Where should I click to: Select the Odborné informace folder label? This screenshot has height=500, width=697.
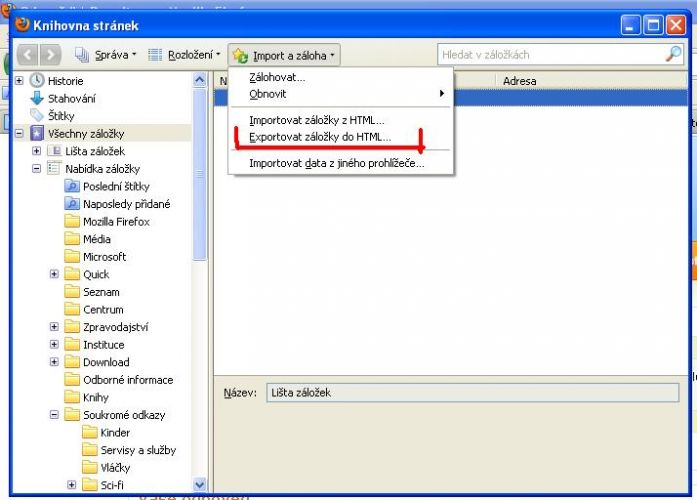(x=128, y=380)
